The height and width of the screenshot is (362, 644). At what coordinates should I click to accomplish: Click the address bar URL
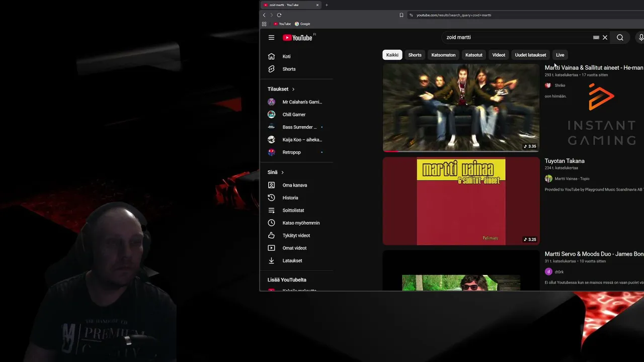tap(454, 15)
